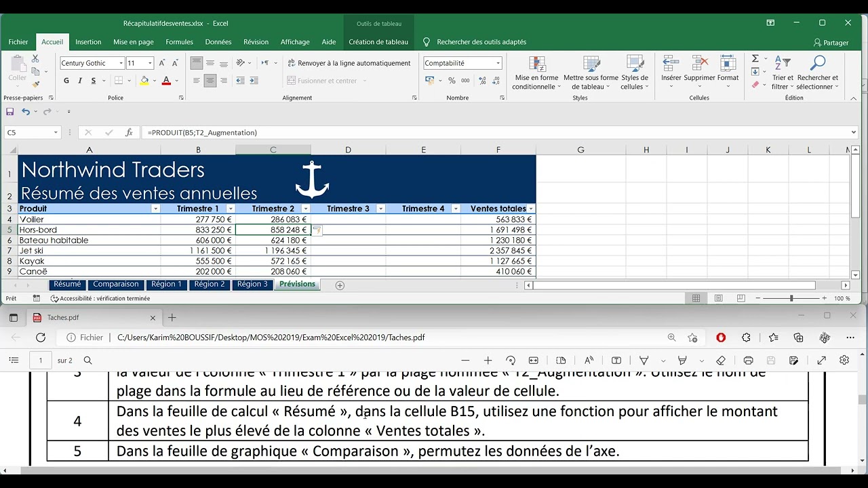Click the rotate icon in PDF toolbar

(511, 361)
